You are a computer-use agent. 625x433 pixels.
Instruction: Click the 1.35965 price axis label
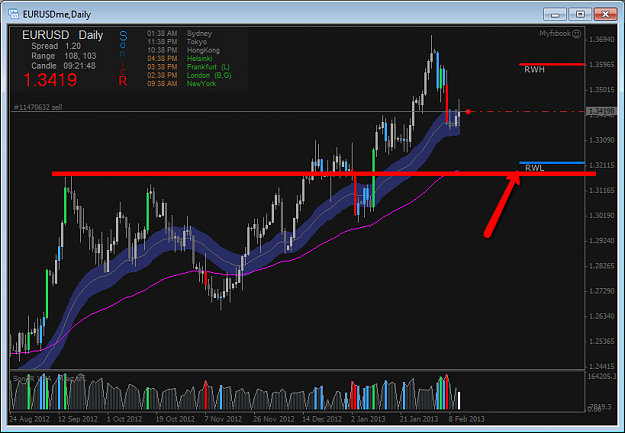pyautogui.click(x=601, y=65)
